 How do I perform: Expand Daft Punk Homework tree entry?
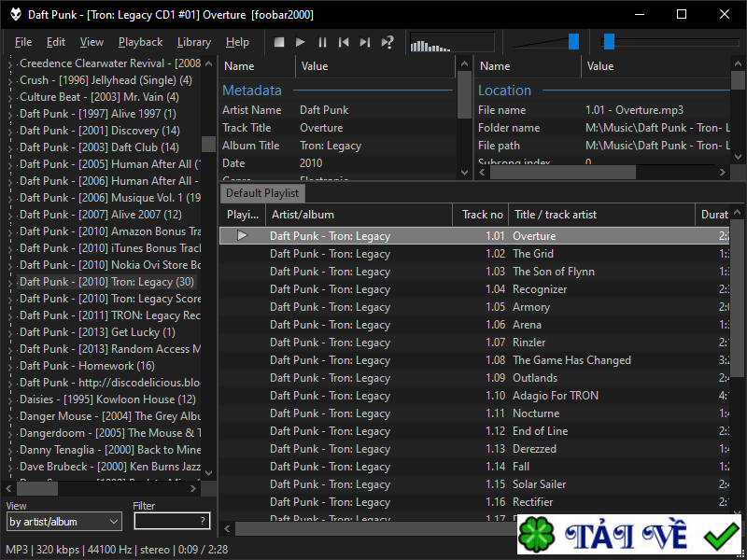[x=12, y=366]
